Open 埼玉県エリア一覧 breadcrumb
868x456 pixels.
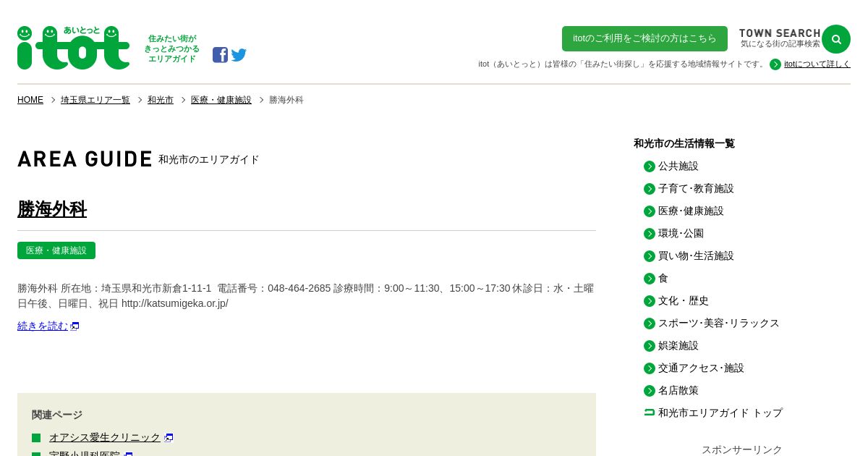click(x=95, y=100)
